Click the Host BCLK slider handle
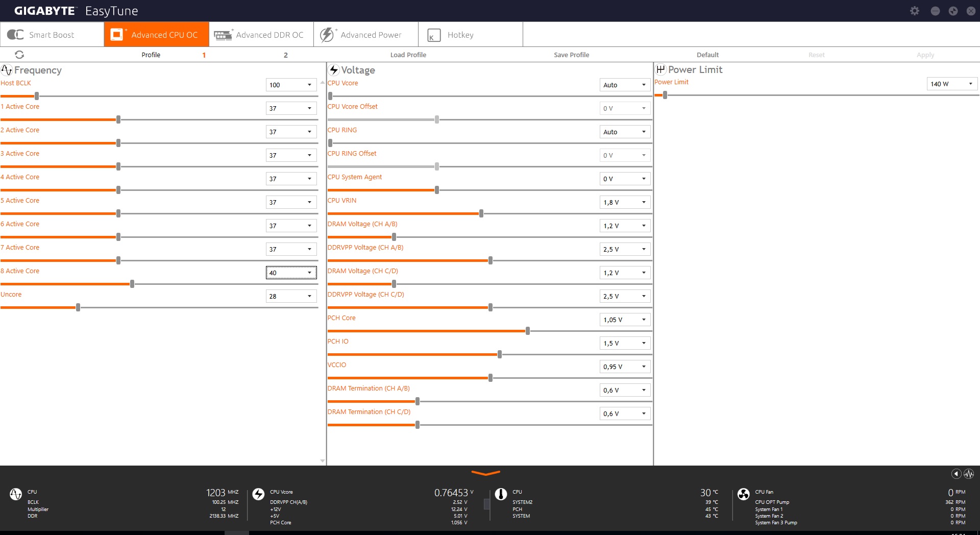The width and height of the screenshot is (980, 535). pos(37,96)
